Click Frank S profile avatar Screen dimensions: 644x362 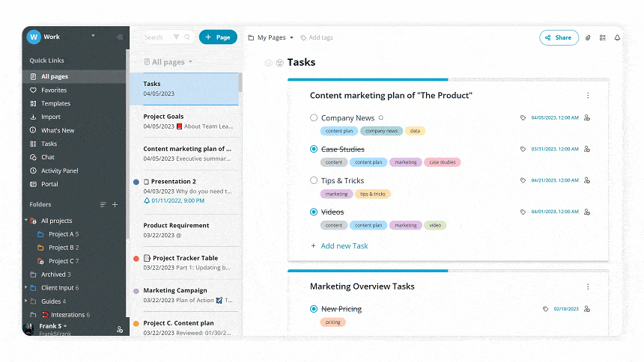[x=28, y=329]
